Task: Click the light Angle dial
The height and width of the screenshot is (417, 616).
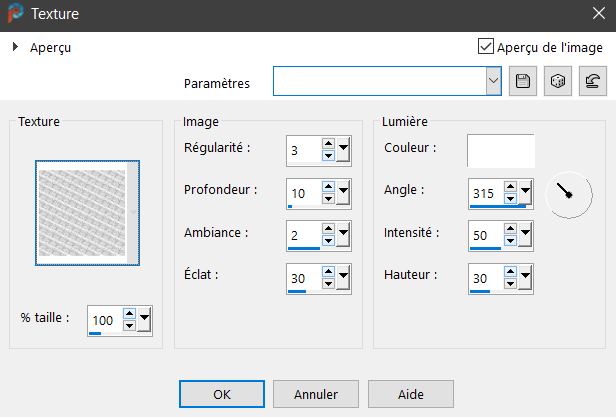Action: pos(568,192)
